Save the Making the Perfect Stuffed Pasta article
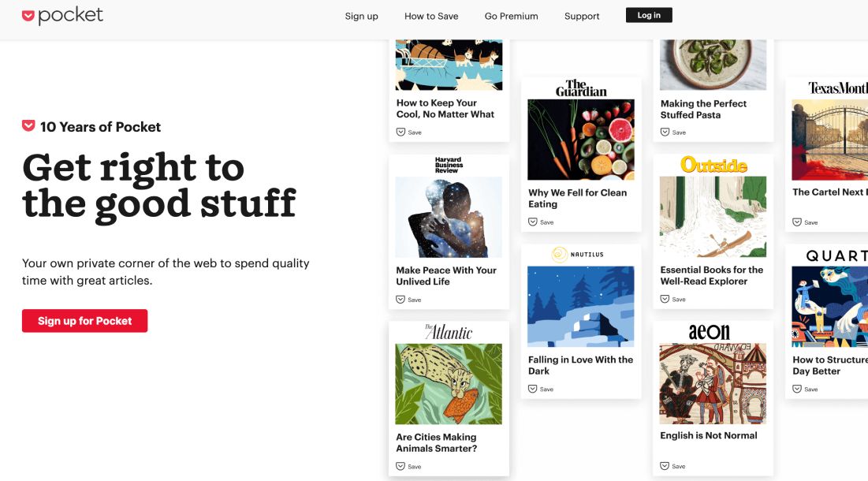 [673, 132]
